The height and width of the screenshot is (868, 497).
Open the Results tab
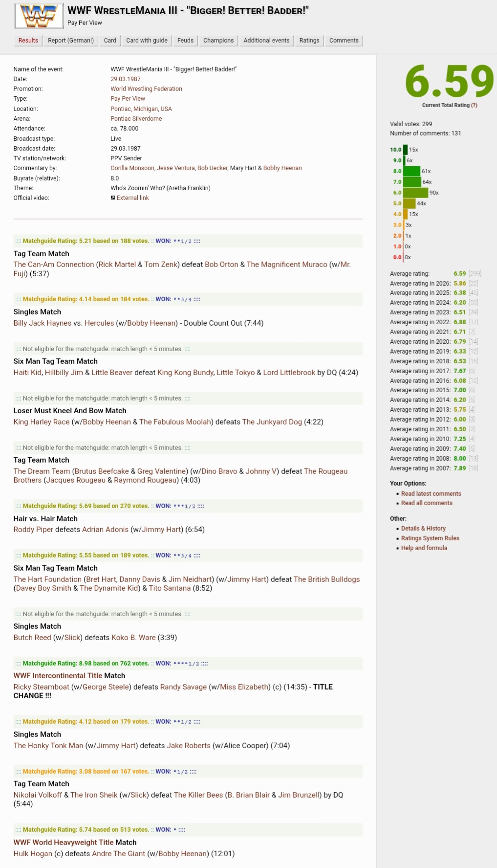coord(28,41)
